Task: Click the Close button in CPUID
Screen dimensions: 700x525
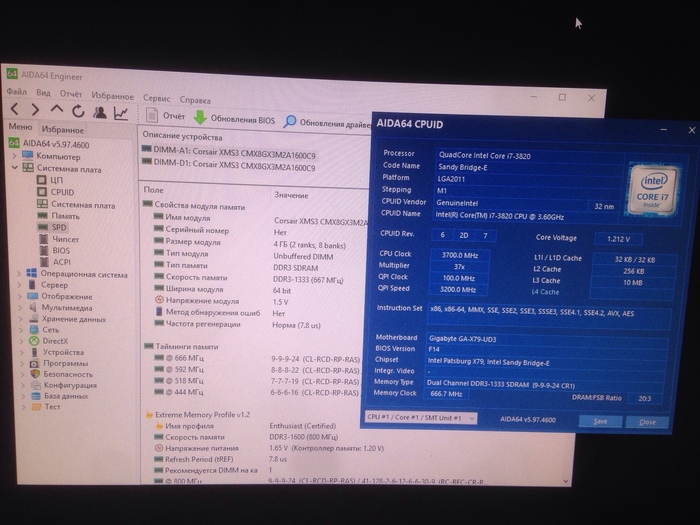Action: (x=647, y=422)
